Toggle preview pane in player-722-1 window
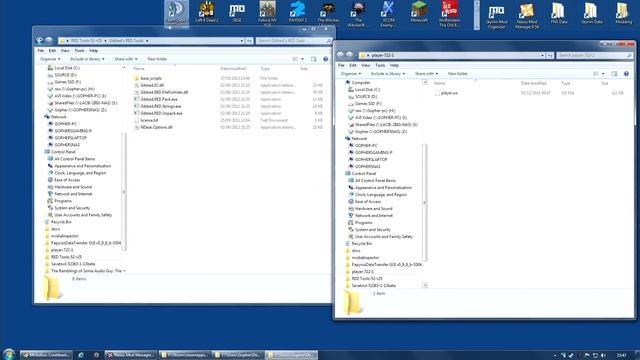Screen dimensions: 640x360 tap(614, 74)
